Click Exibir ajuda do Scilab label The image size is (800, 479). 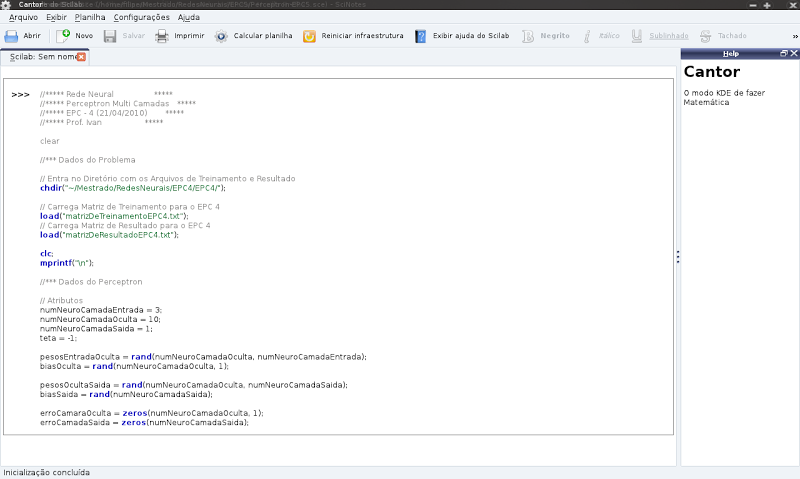471,36
